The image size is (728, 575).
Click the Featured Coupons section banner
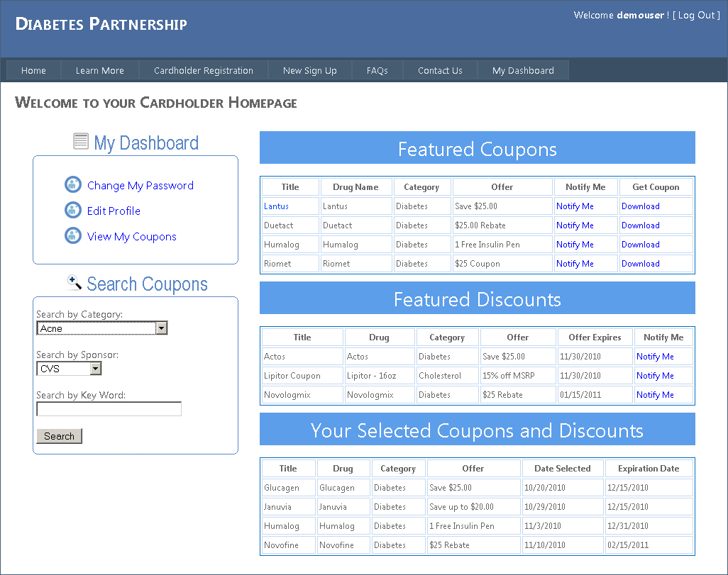click(478, 147)
